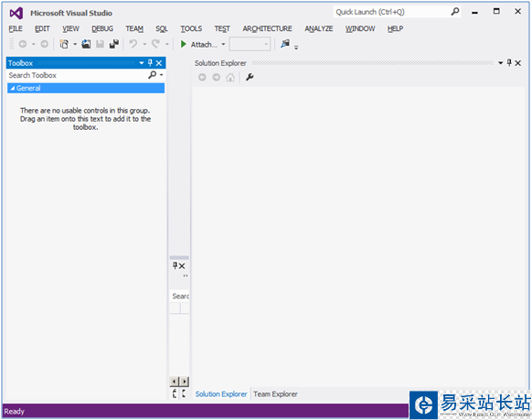Image resolution: width=532 pixels, height=420 pixels.
Task: Click Solution Explorer Back arrow icon
Action: click(202, 78)
